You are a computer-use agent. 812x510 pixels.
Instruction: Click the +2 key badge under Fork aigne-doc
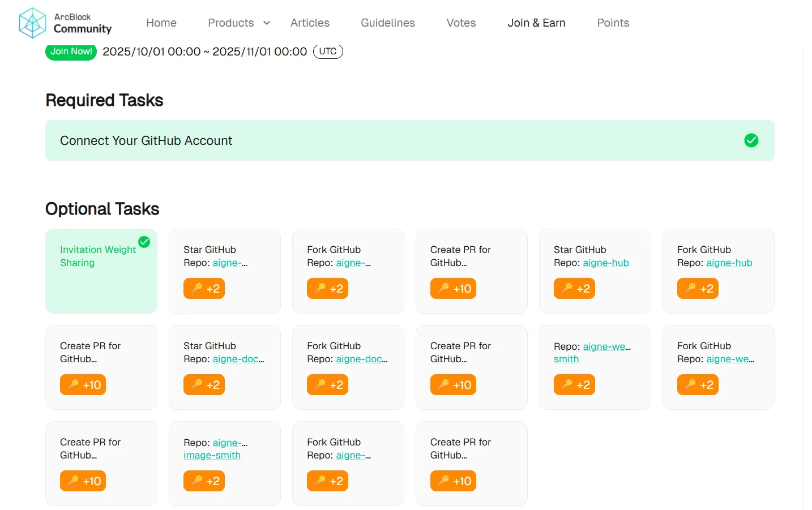327,385
